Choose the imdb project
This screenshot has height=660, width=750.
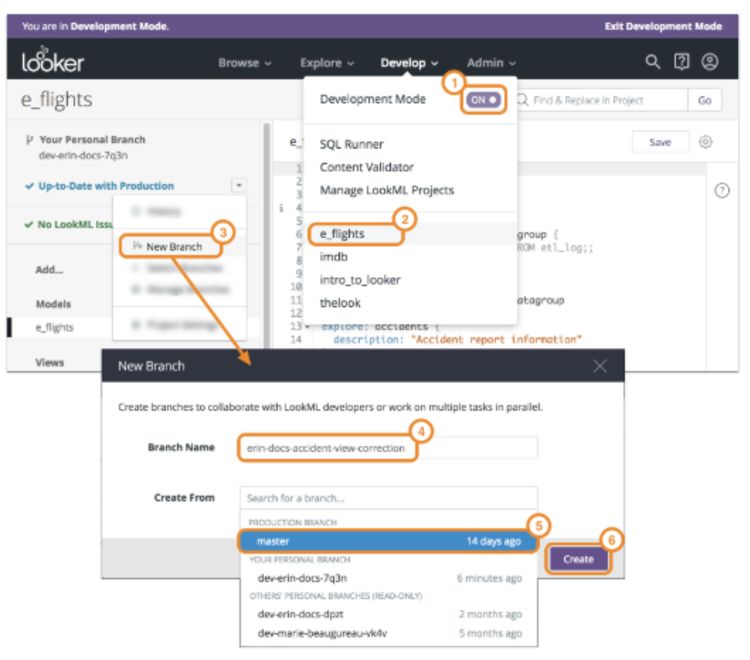tap(333, 257)
